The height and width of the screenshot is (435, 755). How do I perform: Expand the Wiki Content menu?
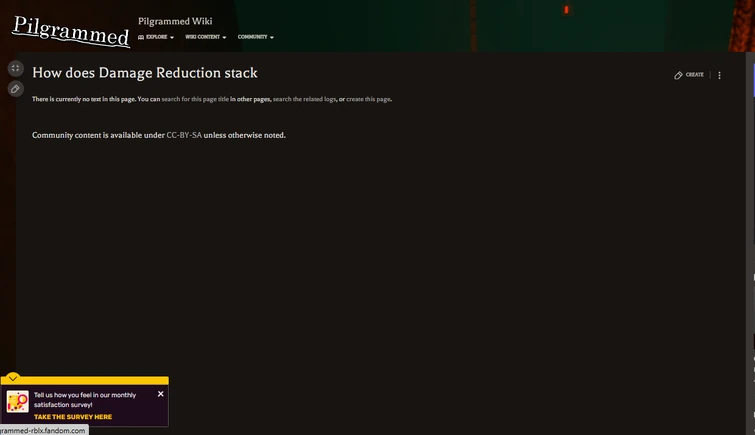click(x=206, y=37)
